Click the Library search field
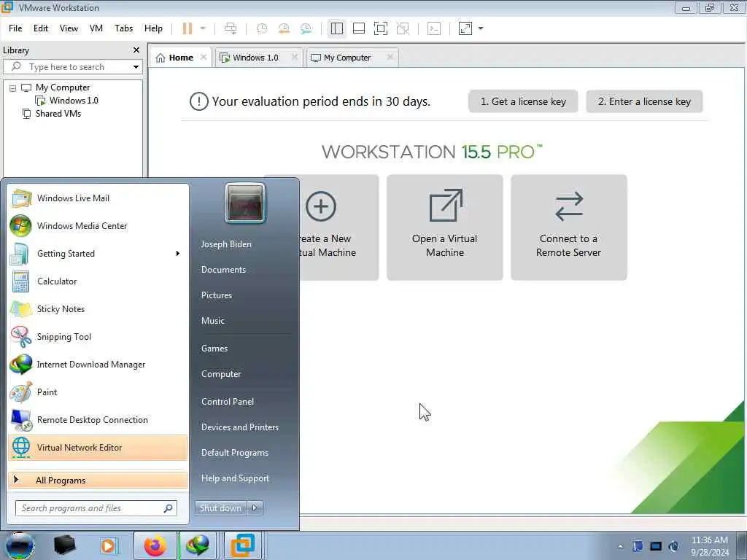The width and height of the screenshot is (747, 560). pyautogui.click(x=71, y=67)
